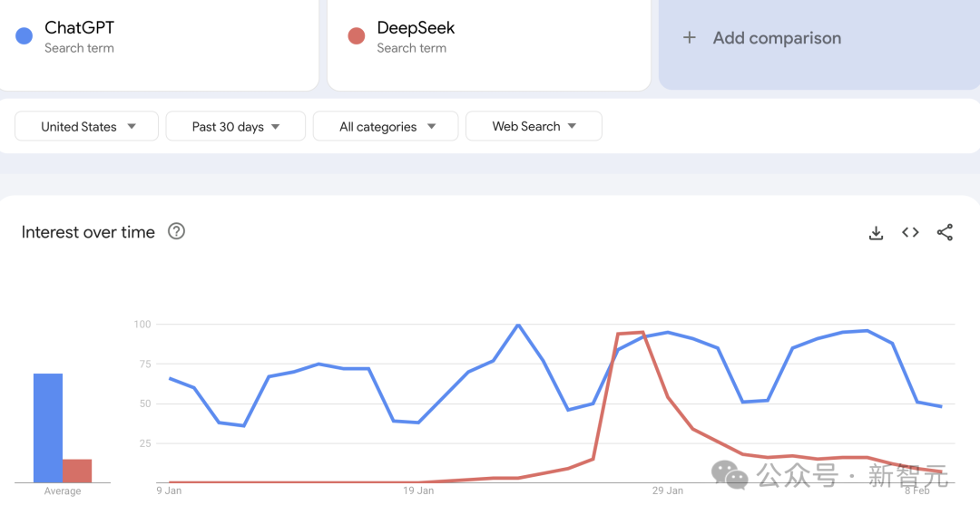This screenshot has width=980, height=515.
Task: Click the red DeepSeek average bar
Action: pyautogui.click(x=77, y=471)
